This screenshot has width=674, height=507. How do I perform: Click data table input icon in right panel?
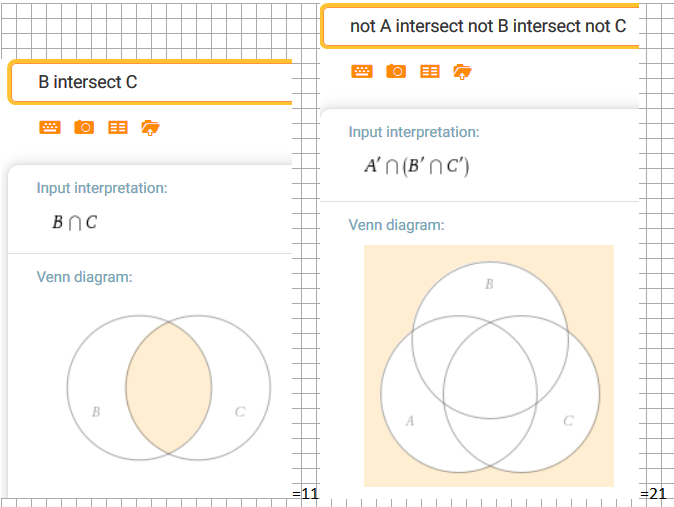tap(430, 71)
